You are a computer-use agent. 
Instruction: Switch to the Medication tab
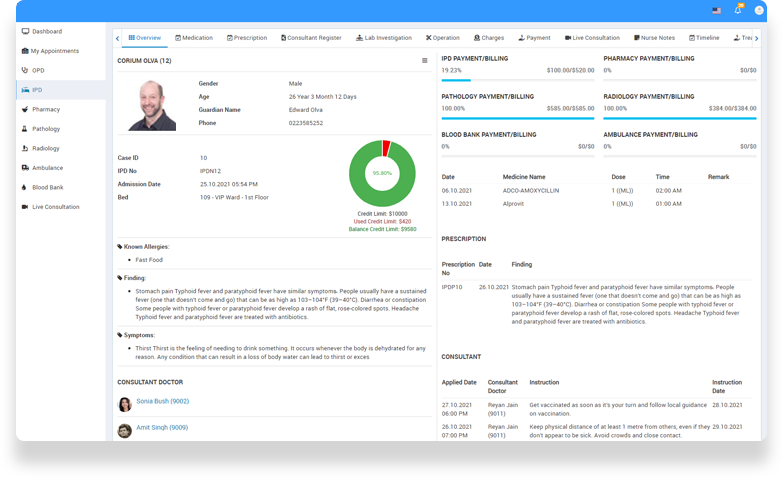194,38
